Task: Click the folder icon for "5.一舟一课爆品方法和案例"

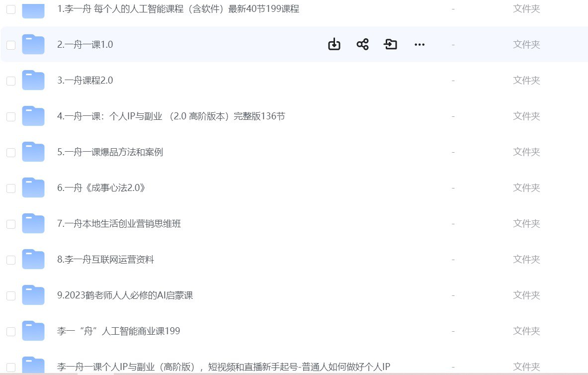Action: [33, 152]
